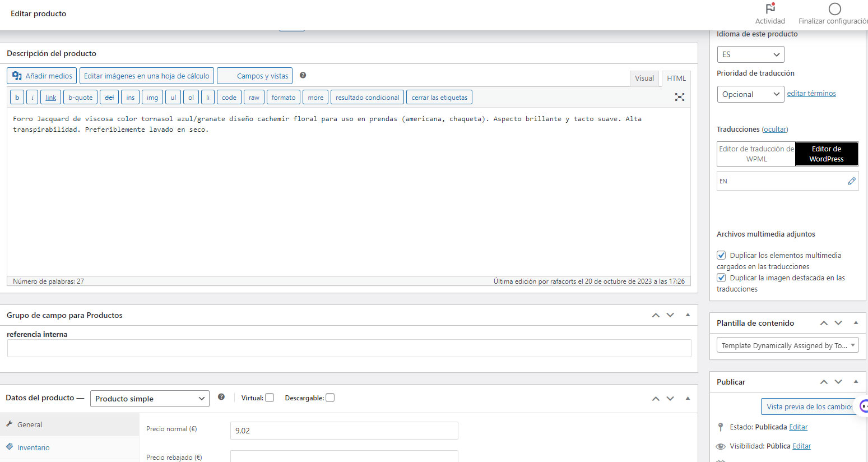Click into the product description text area
868x462 pixels.
click(349, 191)
